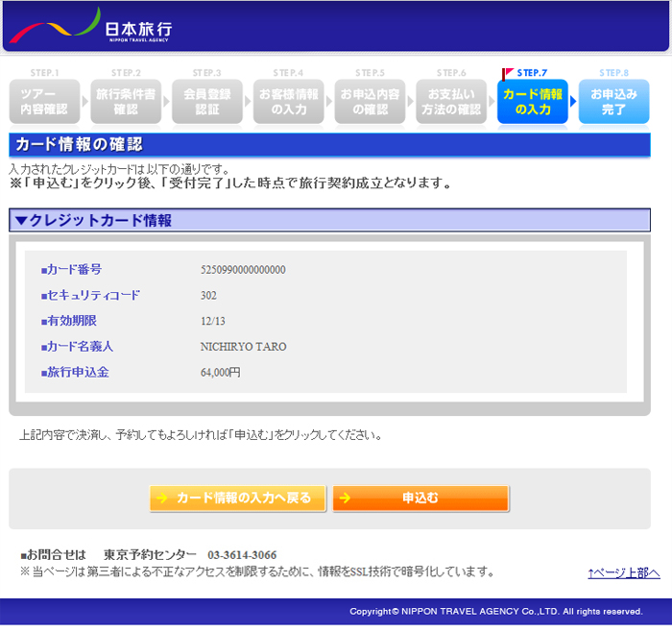Follow the ↑ページ上部へ link
Image resolution: width=672 pixels, height=632 pixels.
pos(624,572)
